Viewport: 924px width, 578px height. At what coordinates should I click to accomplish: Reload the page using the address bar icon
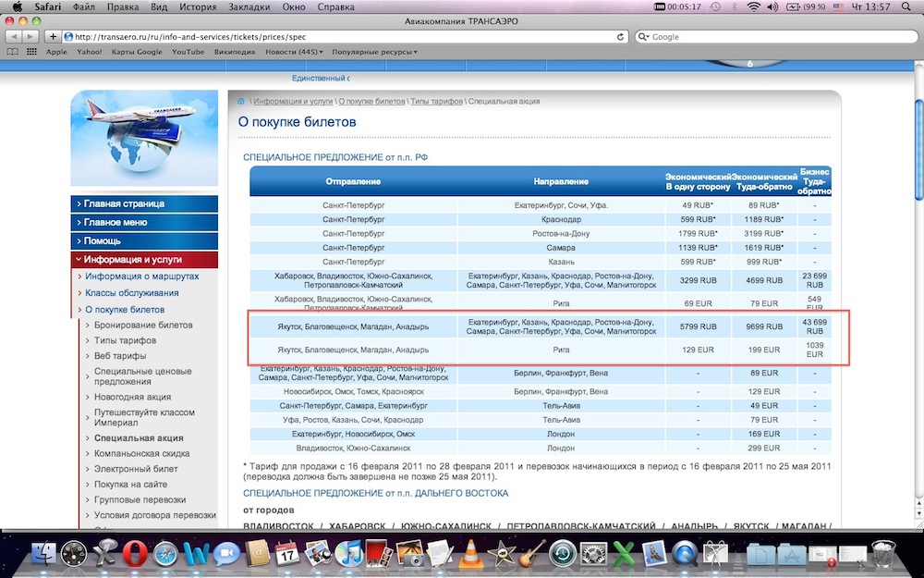[621, 37]
